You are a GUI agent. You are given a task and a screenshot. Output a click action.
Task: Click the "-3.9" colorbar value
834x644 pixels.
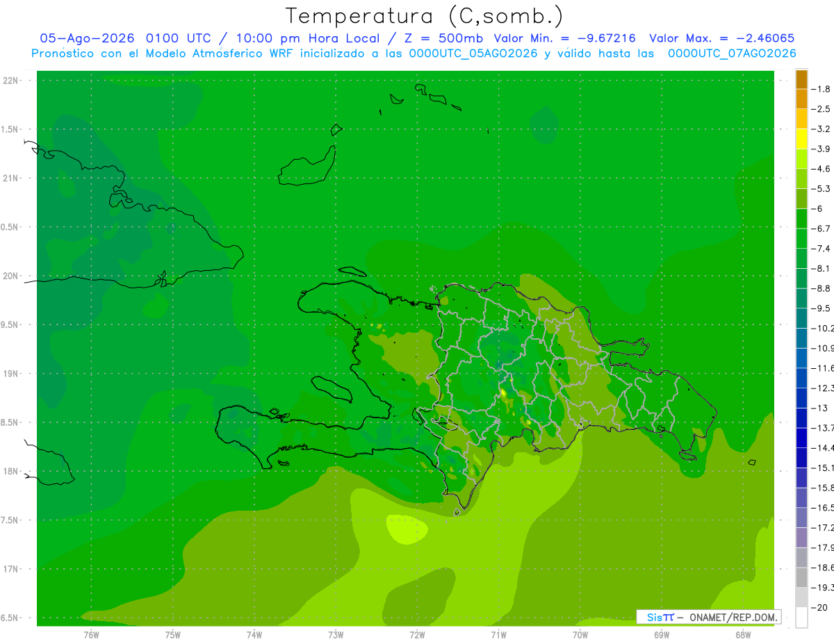click(821, 149)
